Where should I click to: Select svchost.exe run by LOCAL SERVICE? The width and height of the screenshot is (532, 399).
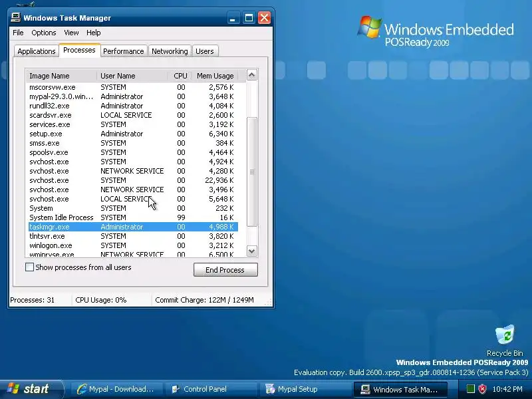133,199
